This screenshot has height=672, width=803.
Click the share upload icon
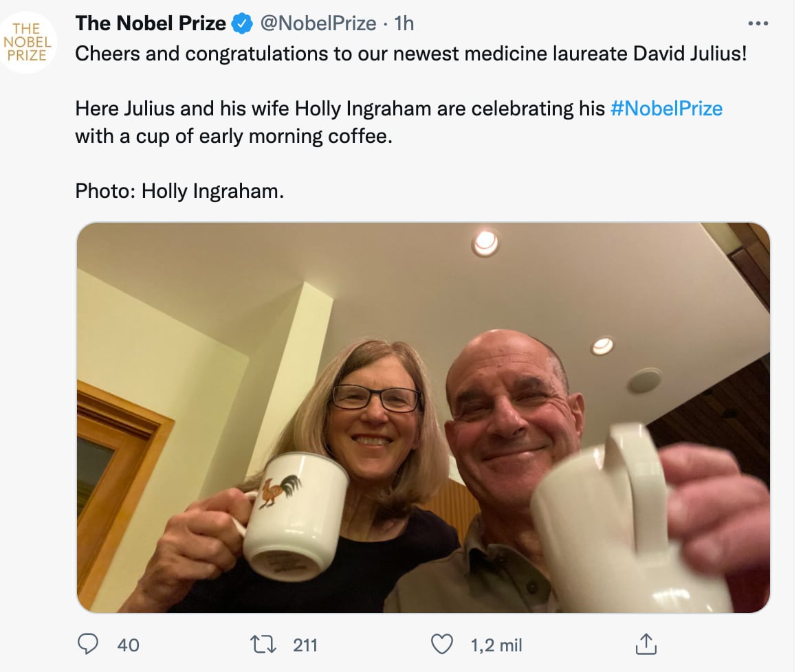(646, 644)
